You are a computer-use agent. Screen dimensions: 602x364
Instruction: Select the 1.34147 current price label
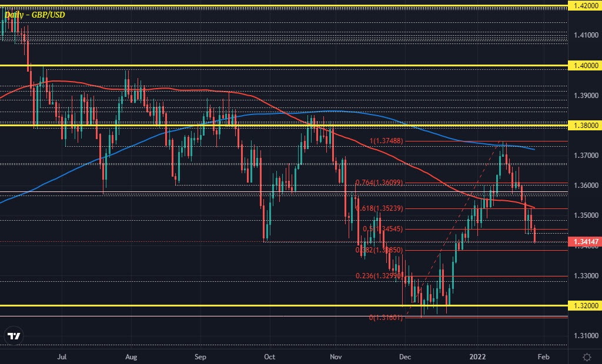tap(586, 242)
